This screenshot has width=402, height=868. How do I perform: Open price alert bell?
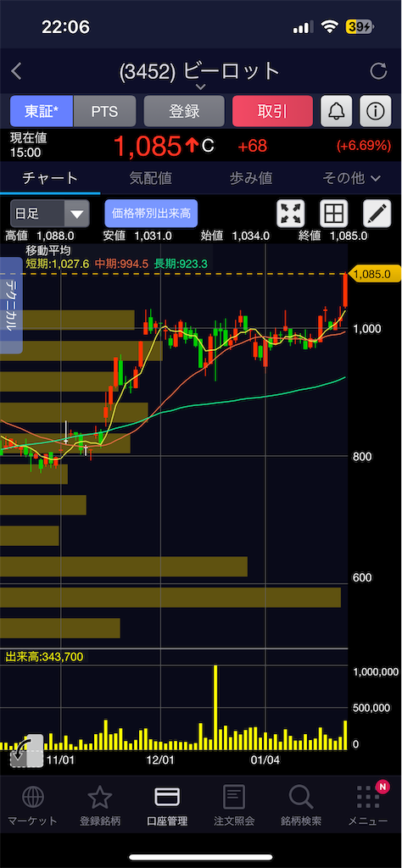click(336, 111)
